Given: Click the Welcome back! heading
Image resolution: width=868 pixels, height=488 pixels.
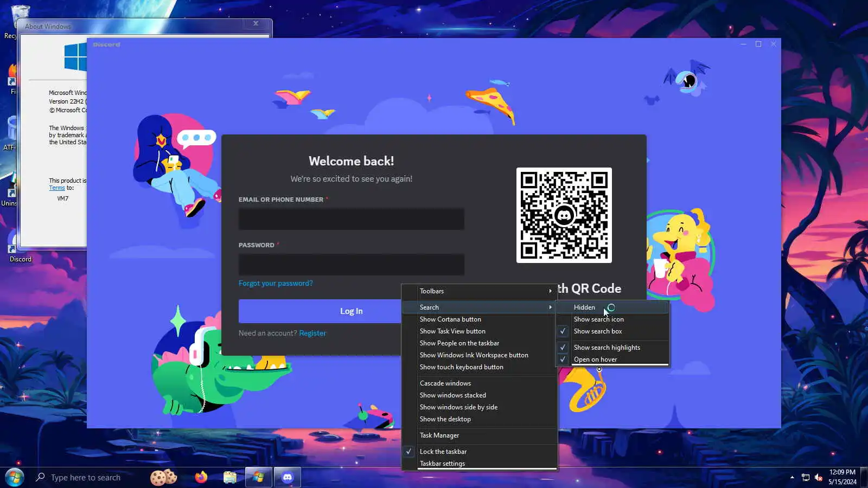Looking at the screenshot, I should coord(352,161).
